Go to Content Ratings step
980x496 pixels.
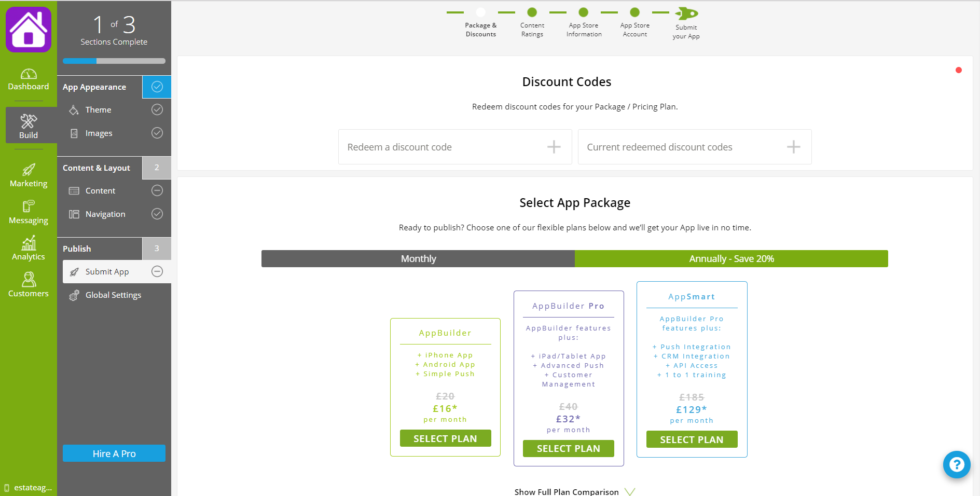532,22
